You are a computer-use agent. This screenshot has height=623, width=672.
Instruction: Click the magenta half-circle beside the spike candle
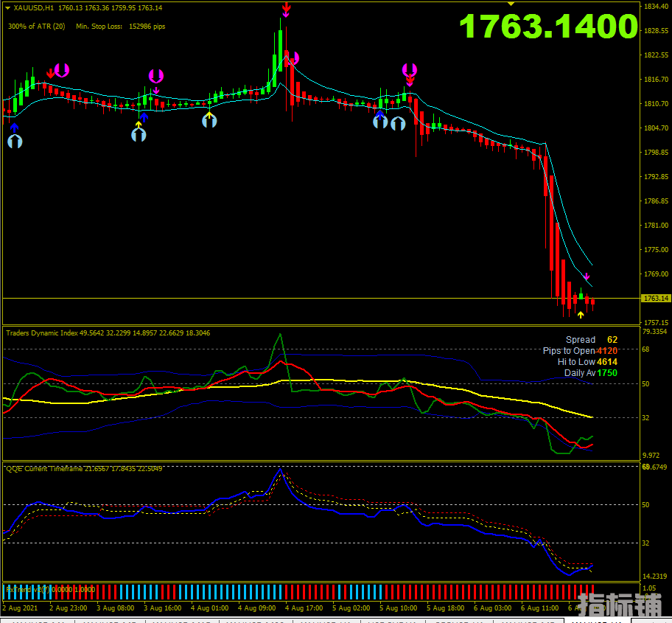(295, 58)
